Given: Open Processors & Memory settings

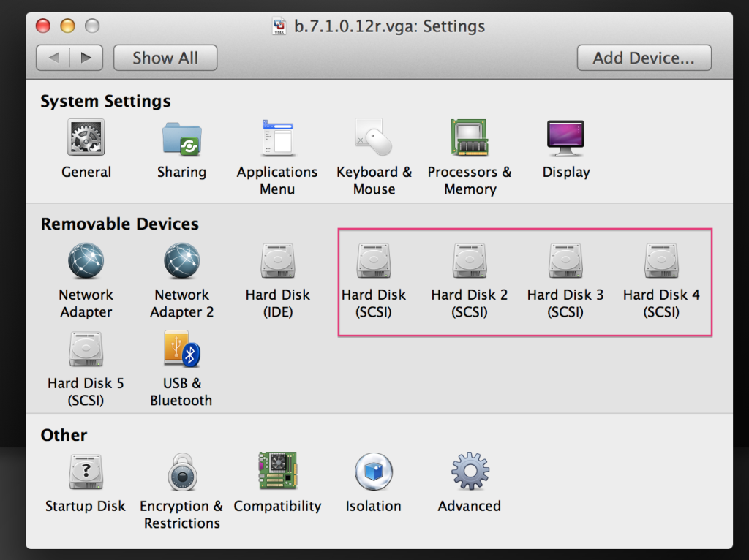Looking at the screenshot, I should [470, 138].
